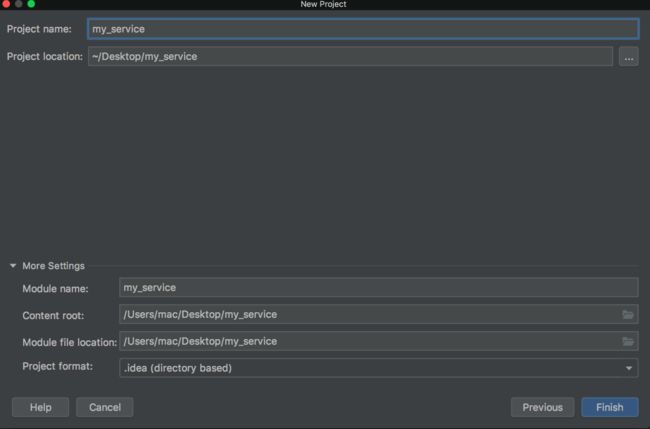Click the Cancel button
This screenshot has width=650, height=429.
(105, 407)
